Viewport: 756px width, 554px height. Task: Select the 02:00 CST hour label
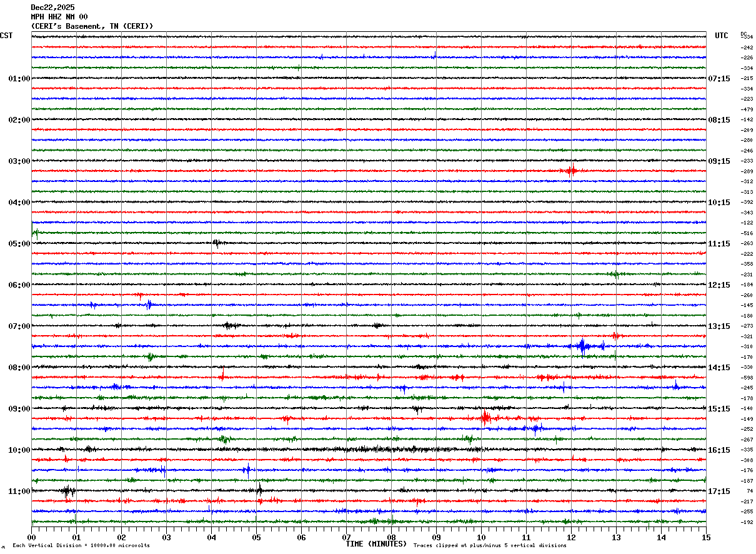[x=19, y=120]
